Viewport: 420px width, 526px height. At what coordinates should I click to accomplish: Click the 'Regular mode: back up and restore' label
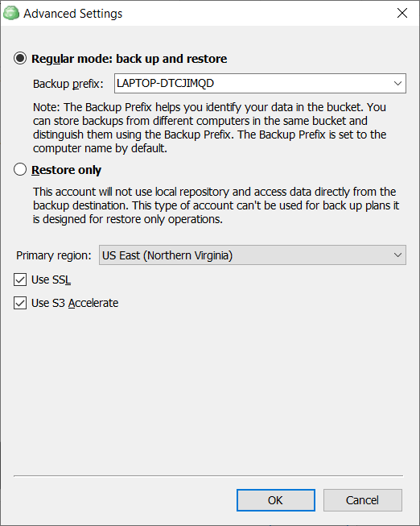[129, 59]
